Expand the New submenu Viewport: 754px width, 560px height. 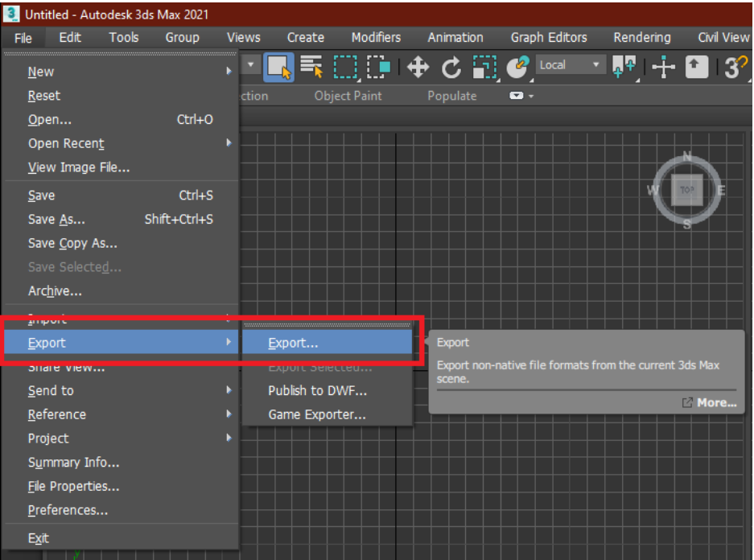[x=122, y=72]
